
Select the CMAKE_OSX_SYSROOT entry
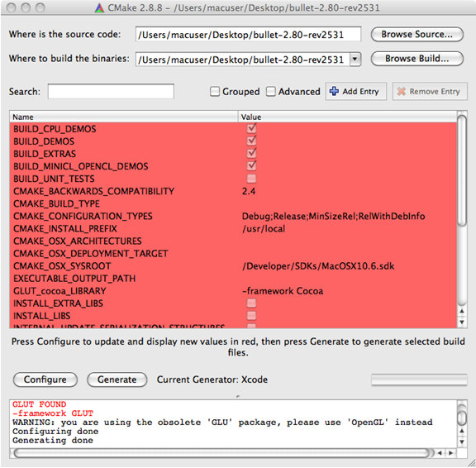(62, 265)
